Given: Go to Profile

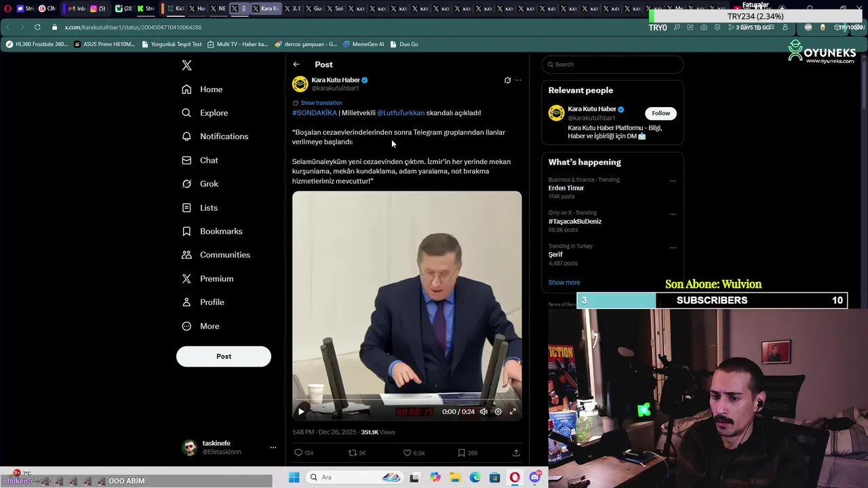Looking at the screenshot, I should click(202, 302).
